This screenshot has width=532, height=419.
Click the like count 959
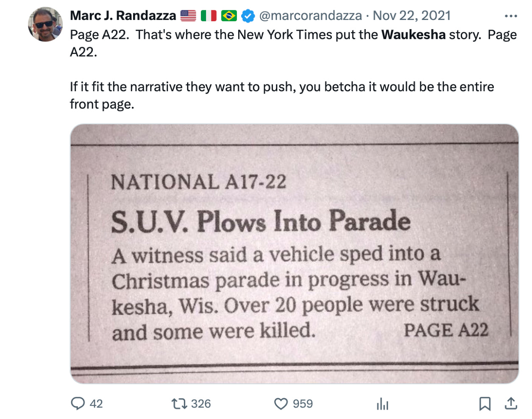coord(303,404)
